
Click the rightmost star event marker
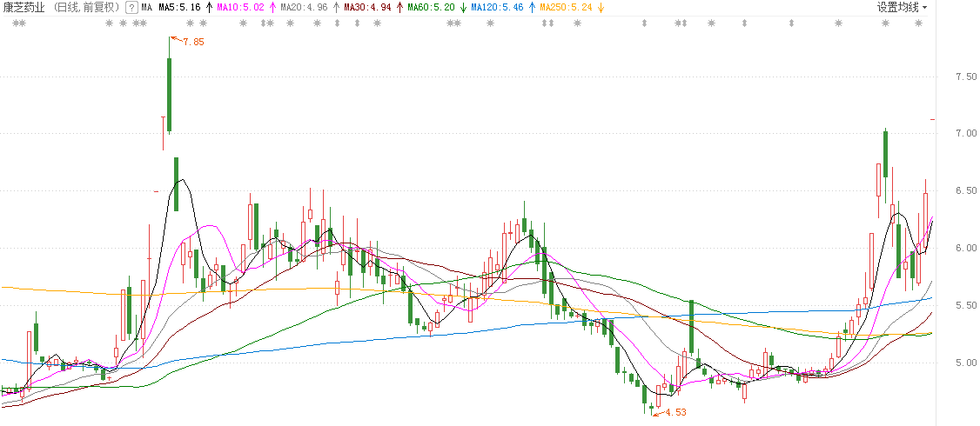click(x=918, y=23)
